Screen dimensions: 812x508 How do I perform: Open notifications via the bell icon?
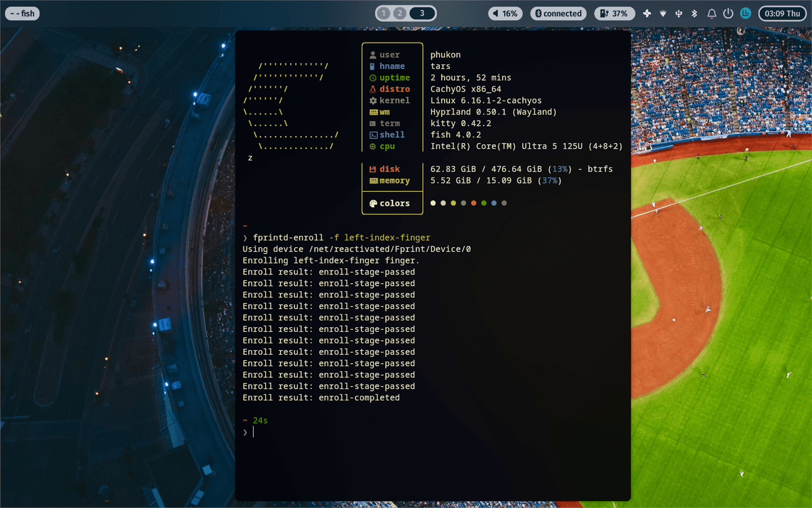pyautogui.click(x=711, y=13)
